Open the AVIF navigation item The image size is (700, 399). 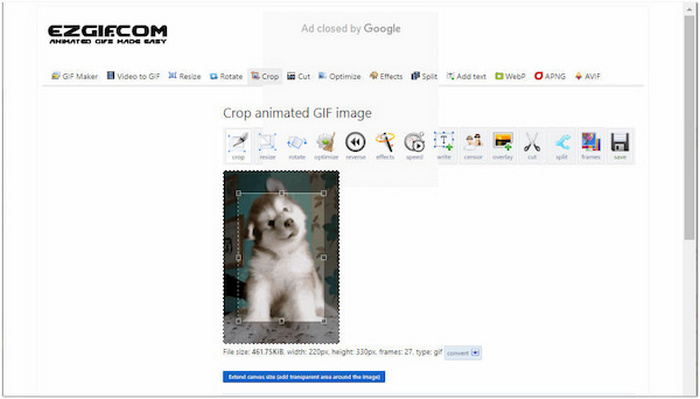(588, 76)
